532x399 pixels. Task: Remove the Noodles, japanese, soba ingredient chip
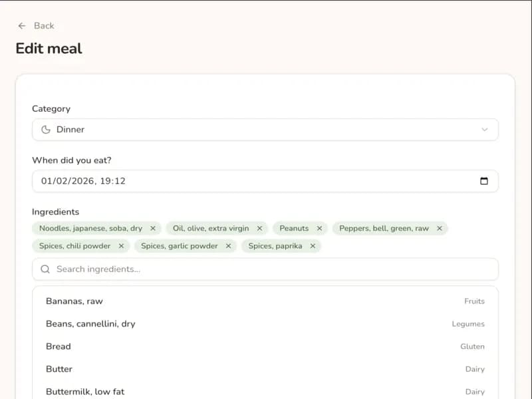point(153,228)
